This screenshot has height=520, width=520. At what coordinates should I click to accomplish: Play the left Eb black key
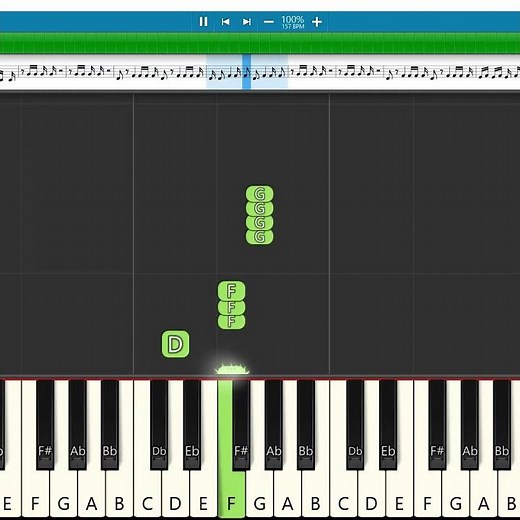pyautogui.click(x=192, y=425)
